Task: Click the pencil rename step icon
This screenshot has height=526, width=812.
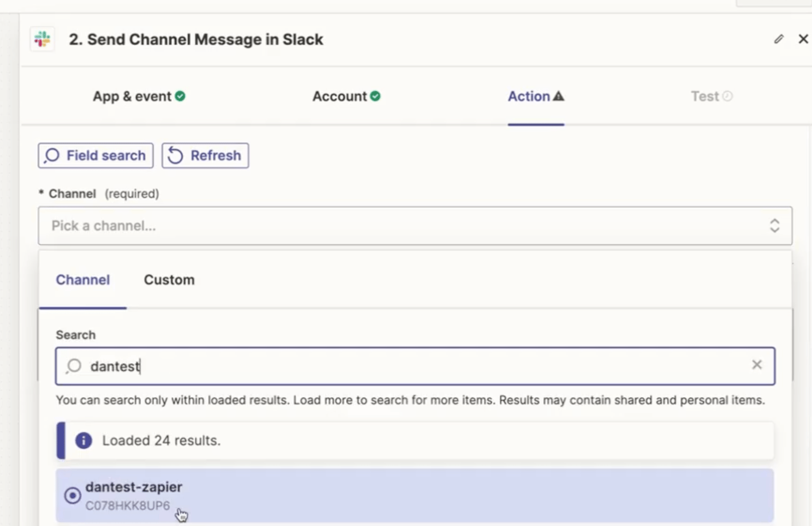Action: (x=779, y=39)
